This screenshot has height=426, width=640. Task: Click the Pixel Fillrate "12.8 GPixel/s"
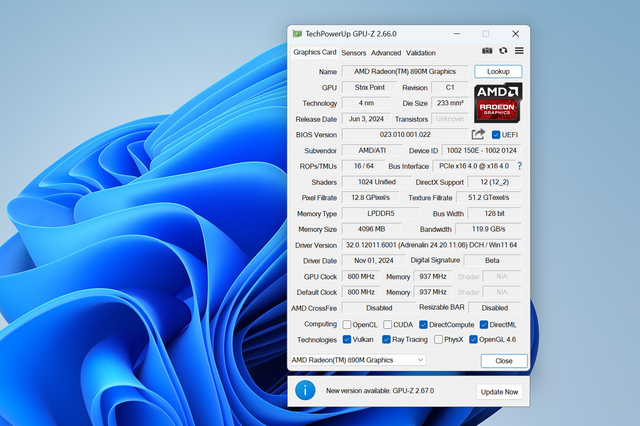(370, 197)
